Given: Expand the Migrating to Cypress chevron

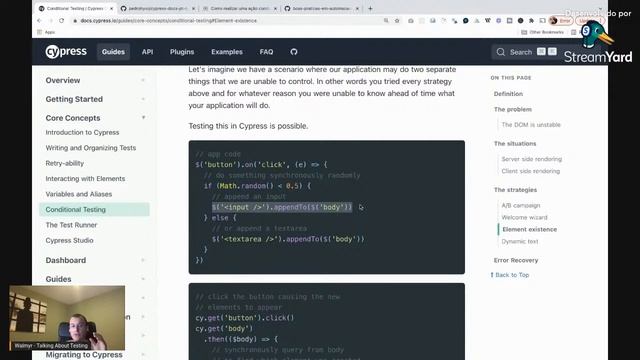Looking at the screenshot, I should click(143, 355).
